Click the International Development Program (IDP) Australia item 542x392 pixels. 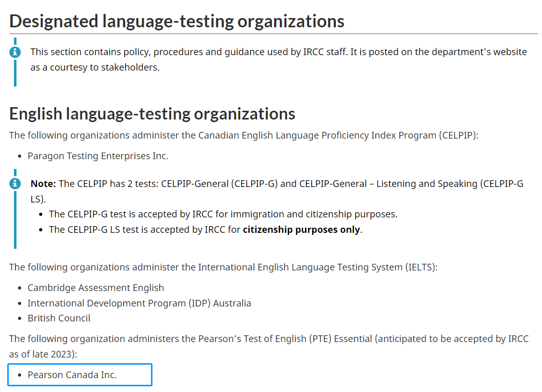[x=139, y=303]
